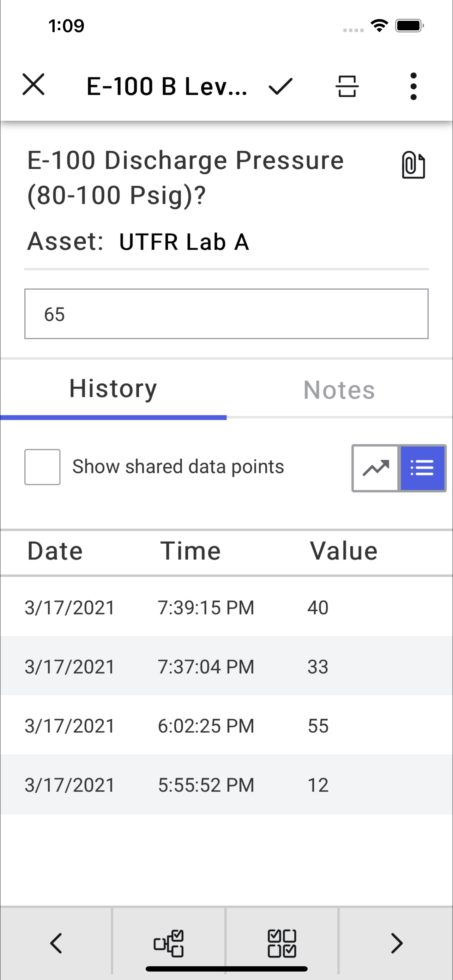Viewport: 453px width, 980px height.
Task: Tap the UTFR Lab A asset link
Action: pos(184,242)
